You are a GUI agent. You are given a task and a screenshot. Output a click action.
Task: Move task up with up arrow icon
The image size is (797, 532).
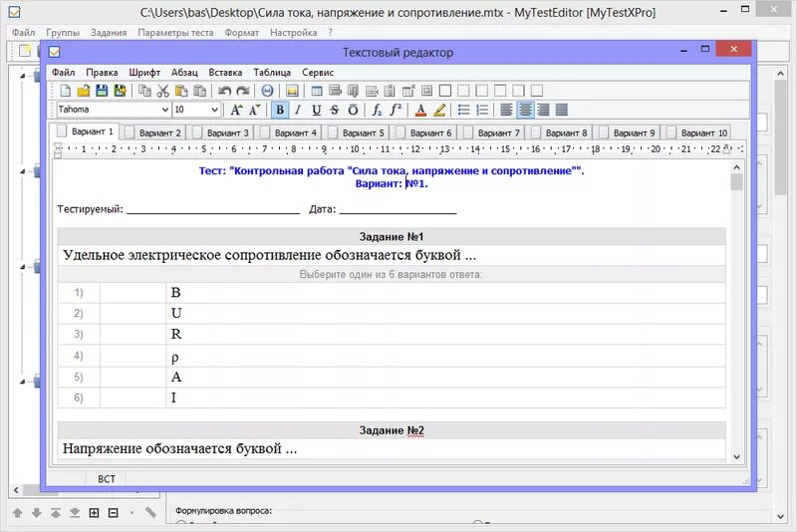click(x=17, y=513)
